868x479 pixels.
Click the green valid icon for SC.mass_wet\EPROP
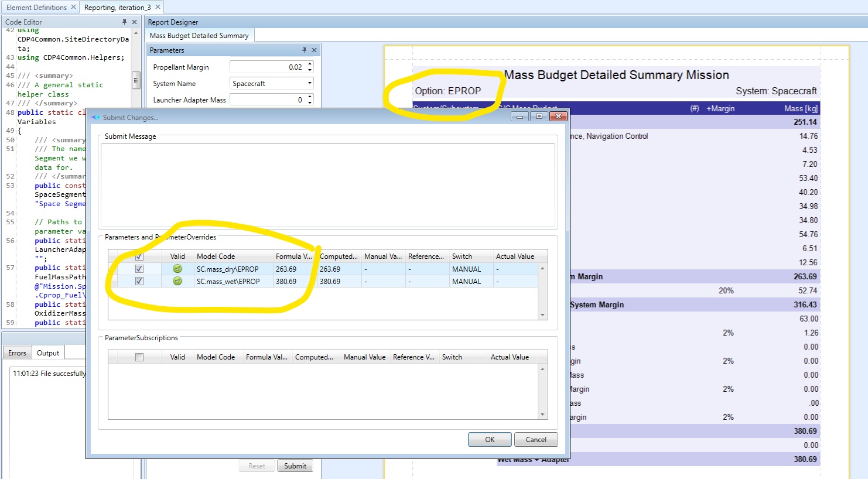pos(176,281)
